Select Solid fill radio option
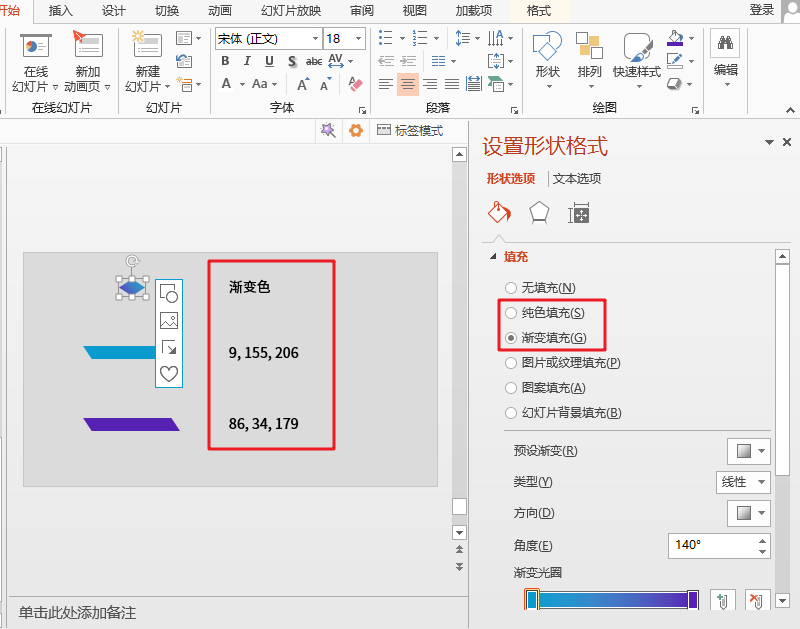The width and height of the screenshot is (800, 629). [x=511, y=313]
